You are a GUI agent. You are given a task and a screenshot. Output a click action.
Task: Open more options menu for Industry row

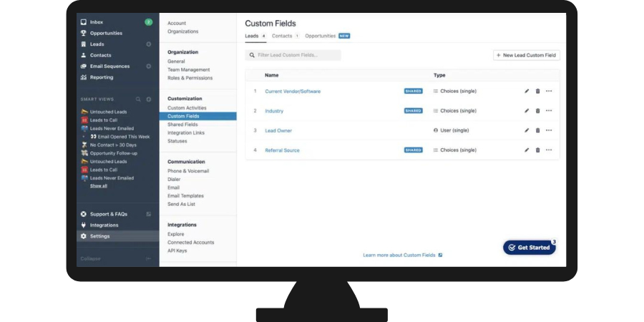(x=549, y=111)
